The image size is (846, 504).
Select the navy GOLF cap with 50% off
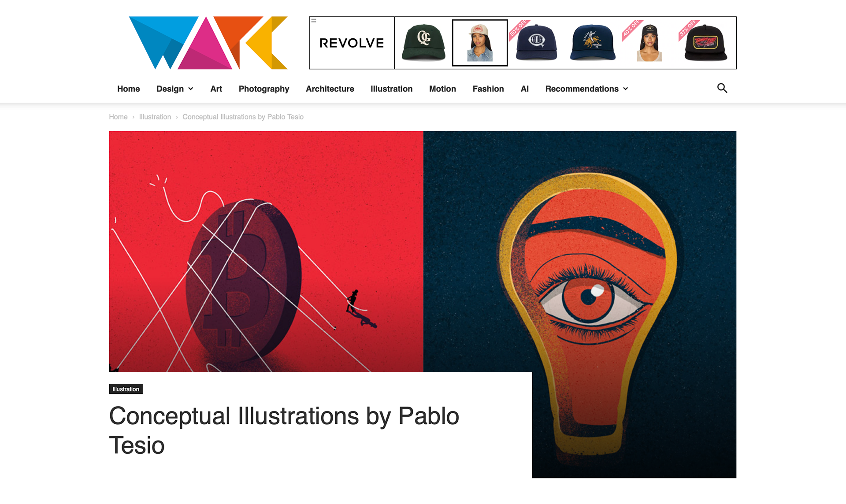(x=536, y=43)
